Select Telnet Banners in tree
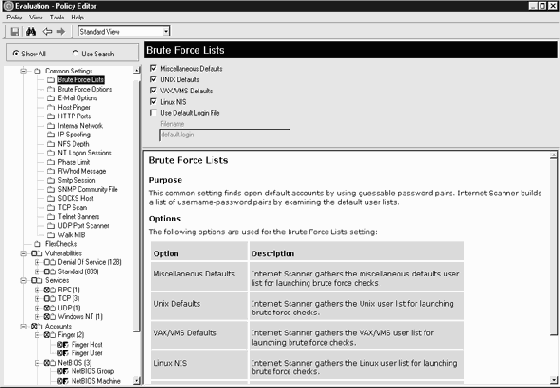The image size is (560, 388). [x=78, y=217]
